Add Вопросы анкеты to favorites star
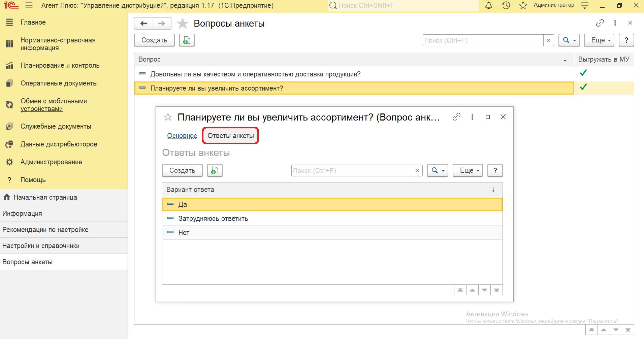 pyautogui.click(x=183, y=24)
